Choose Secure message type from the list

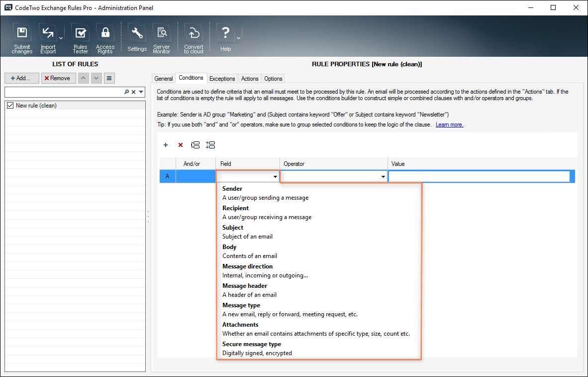tap(319, 349)
